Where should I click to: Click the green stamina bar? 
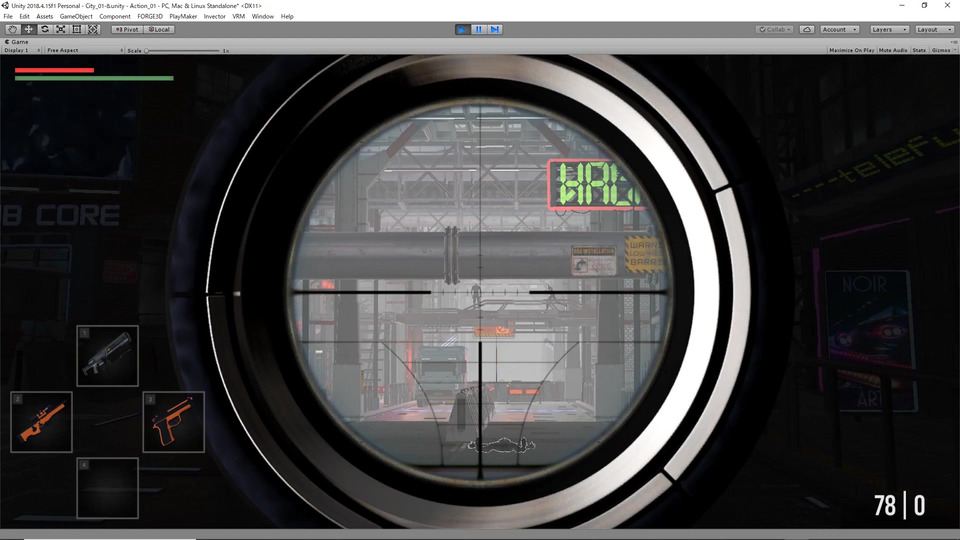(x=94, y=78)
